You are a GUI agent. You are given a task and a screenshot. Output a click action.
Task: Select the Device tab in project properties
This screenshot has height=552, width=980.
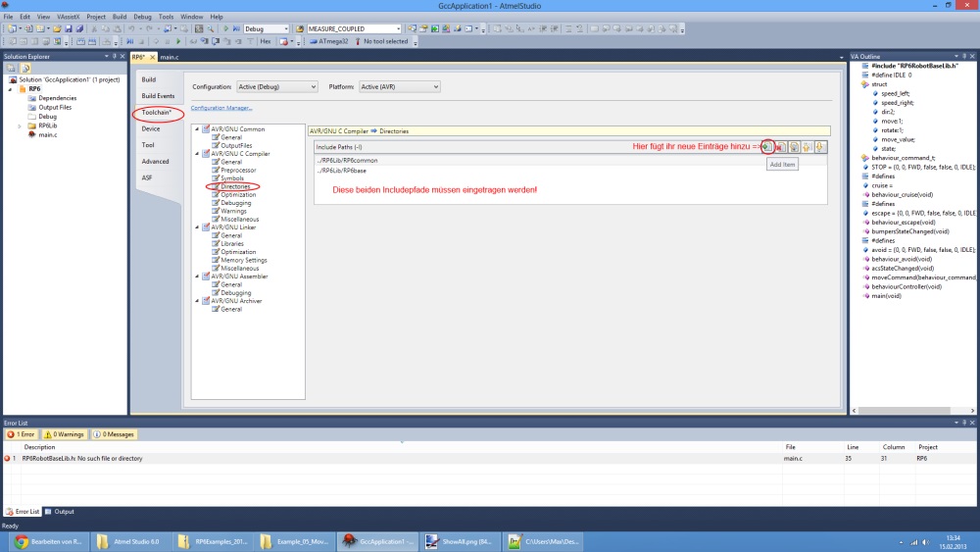pyautogui.click(x=150, y=128)
